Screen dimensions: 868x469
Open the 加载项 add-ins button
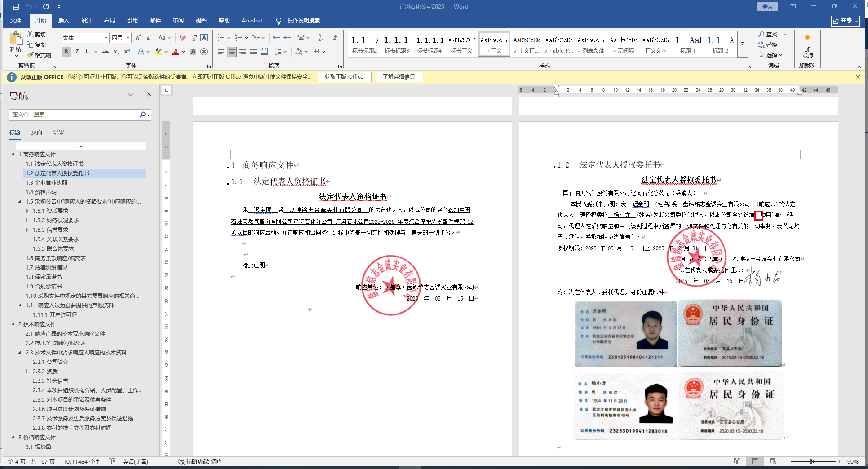807,47
